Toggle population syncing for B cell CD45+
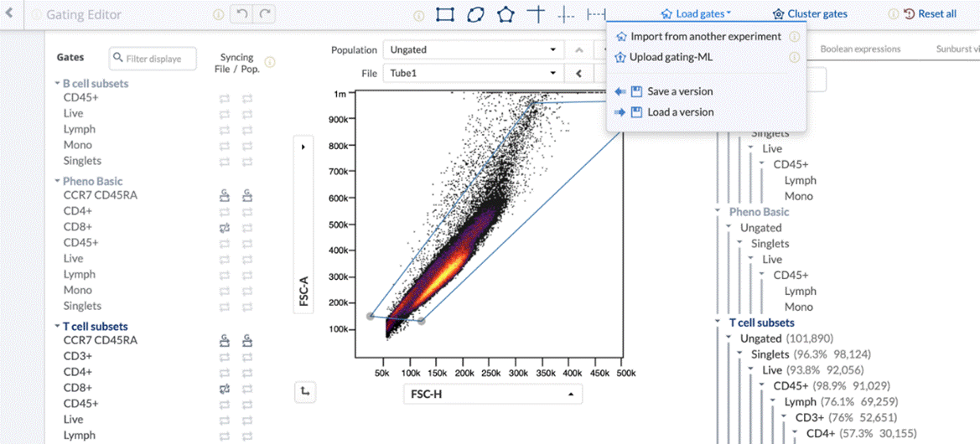This screenshot has width=980, height=444. coord(247,98)
